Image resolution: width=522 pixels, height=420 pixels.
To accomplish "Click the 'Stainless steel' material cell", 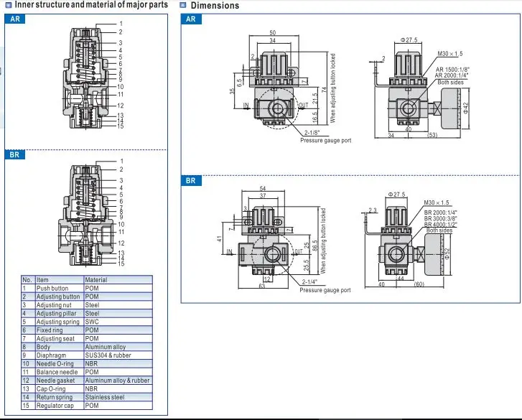I will (x=118, y=397).
